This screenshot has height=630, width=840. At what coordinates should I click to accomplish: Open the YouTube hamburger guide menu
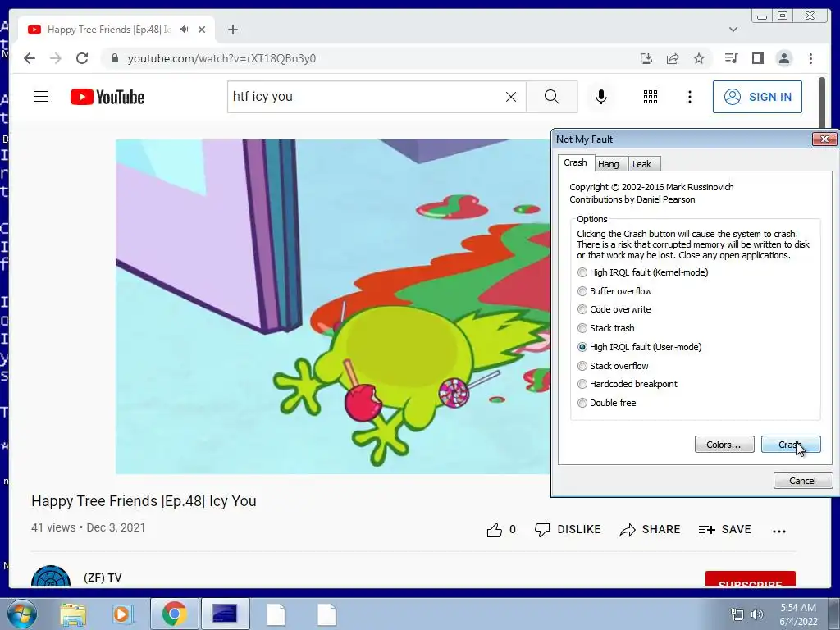[41, 97]
